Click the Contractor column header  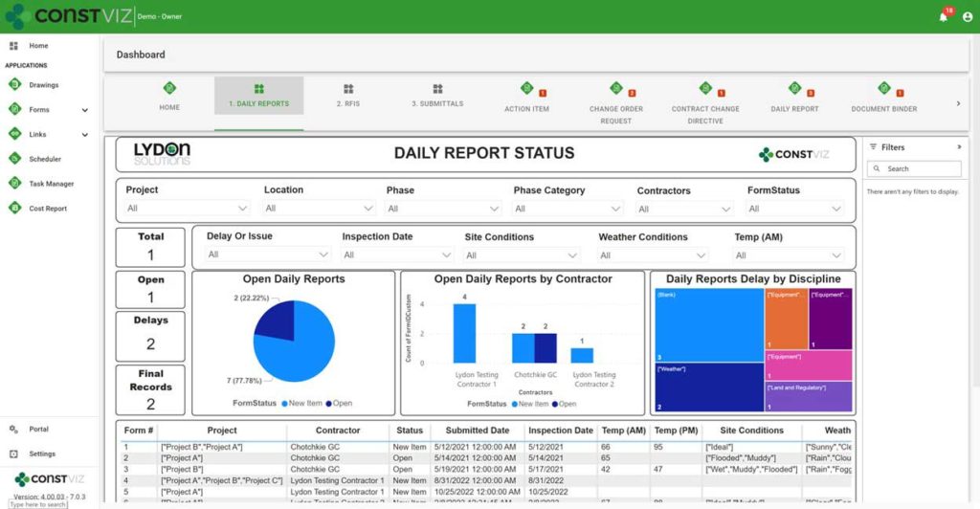click(x=338, y=431)
